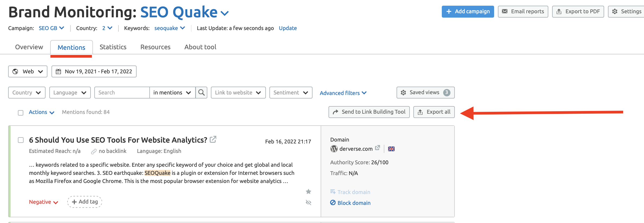This screenshot has width=644, height=223.
Task: Open the SEO GB campaign dropdown
Action: coord(51,28)
